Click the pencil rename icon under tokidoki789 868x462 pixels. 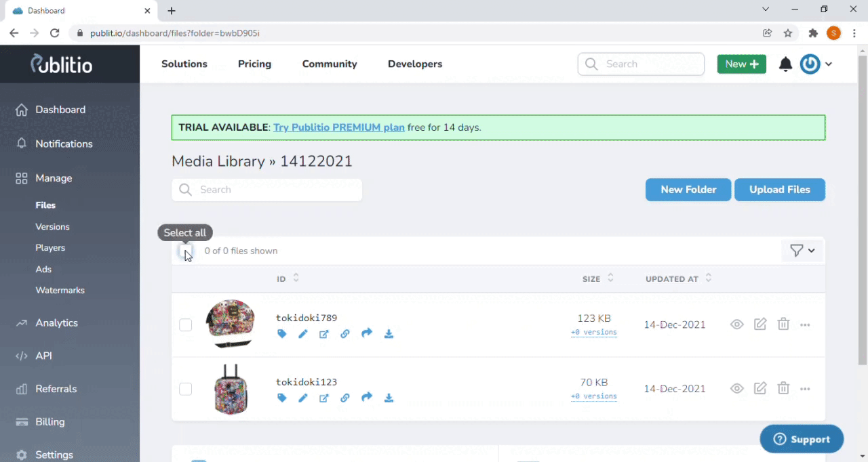point(303,334)
